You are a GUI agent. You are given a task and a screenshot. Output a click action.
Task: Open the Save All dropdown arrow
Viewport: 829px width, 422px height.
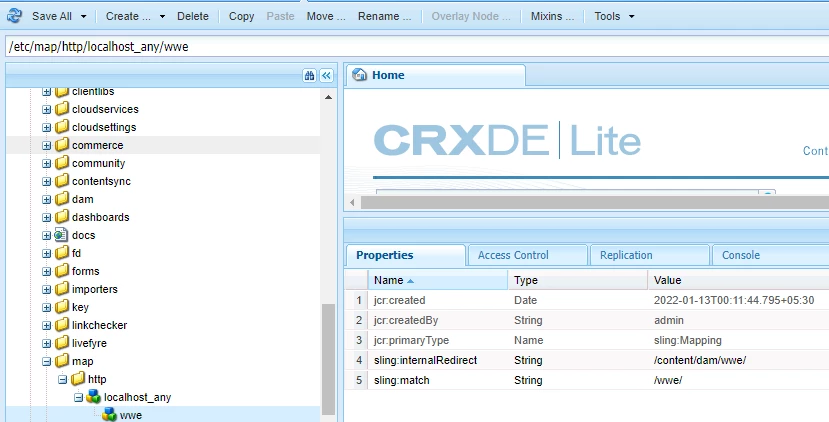click(84, 16)
